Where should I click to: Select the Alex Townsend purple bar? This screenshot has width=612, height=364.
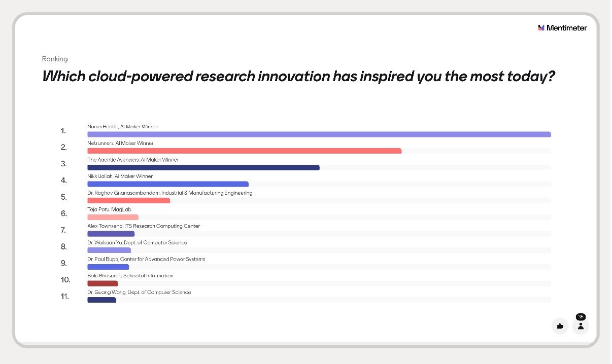[x=111, y=234]
